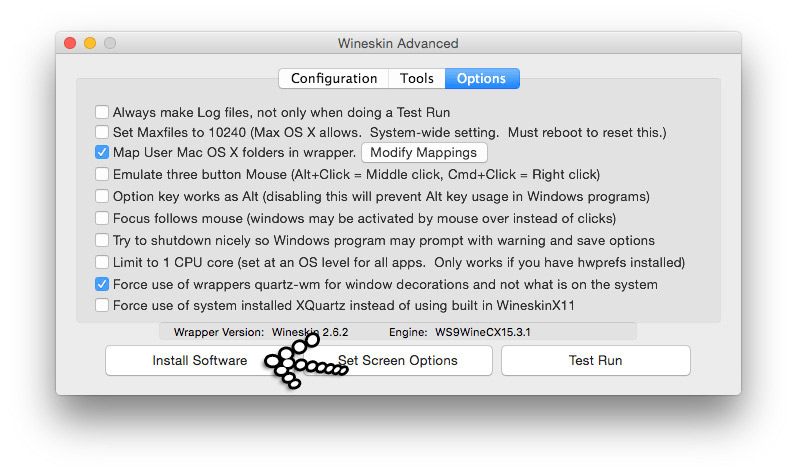Close the Wineskin Advanced window
Image resolution: width=797 pixels, height=475 pixels.
click(x=70, y=43)
